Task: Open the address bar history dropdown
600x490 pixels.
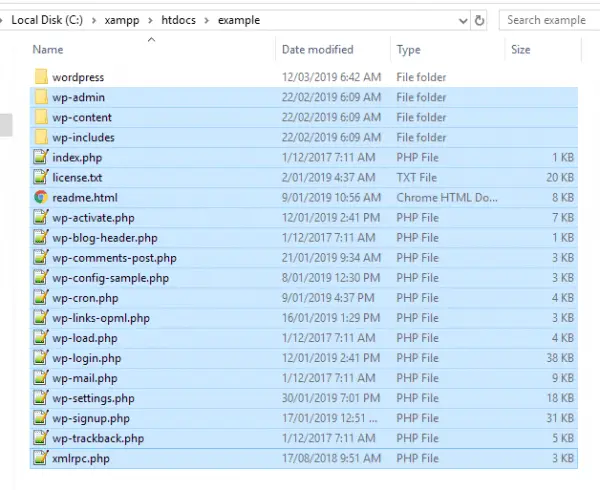Action: point(463,21)
